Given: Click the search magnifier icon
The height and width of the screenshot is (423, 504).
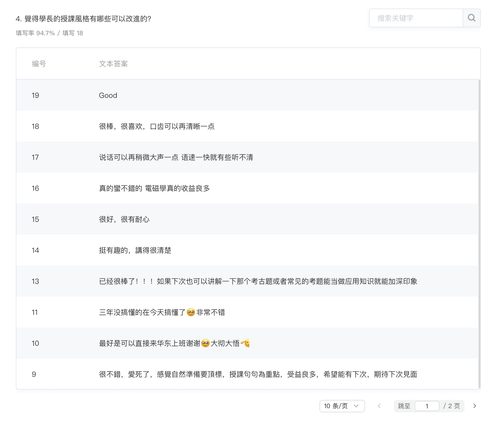Looking at the screenshot, I should tap(471, 18).
